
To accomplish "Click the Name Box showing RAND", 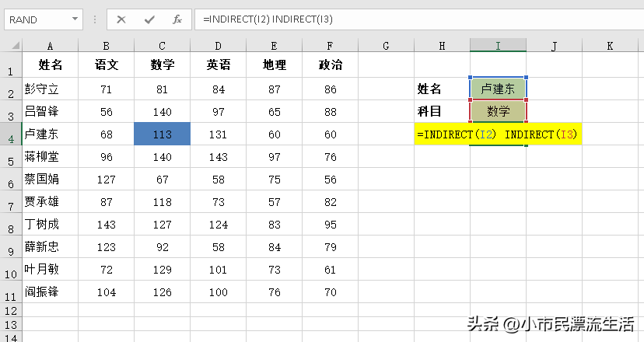I will (x=44, y=19).
